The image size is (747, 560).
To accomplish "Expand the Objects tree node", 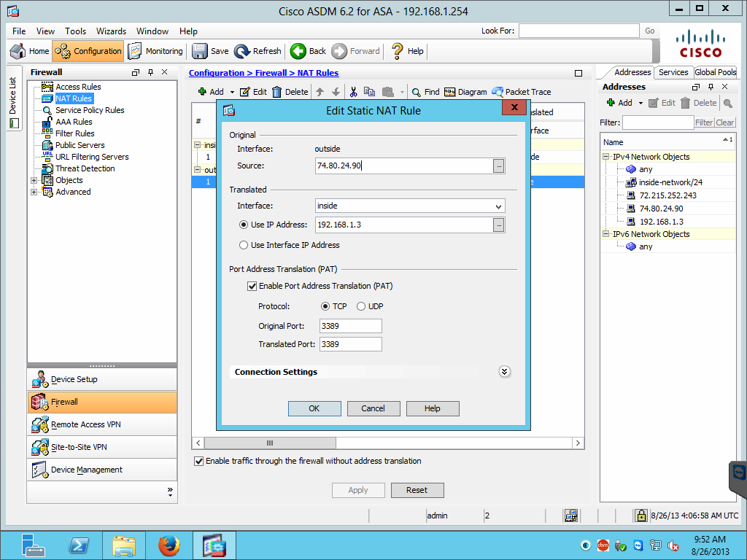I will (x=34, y=181).
